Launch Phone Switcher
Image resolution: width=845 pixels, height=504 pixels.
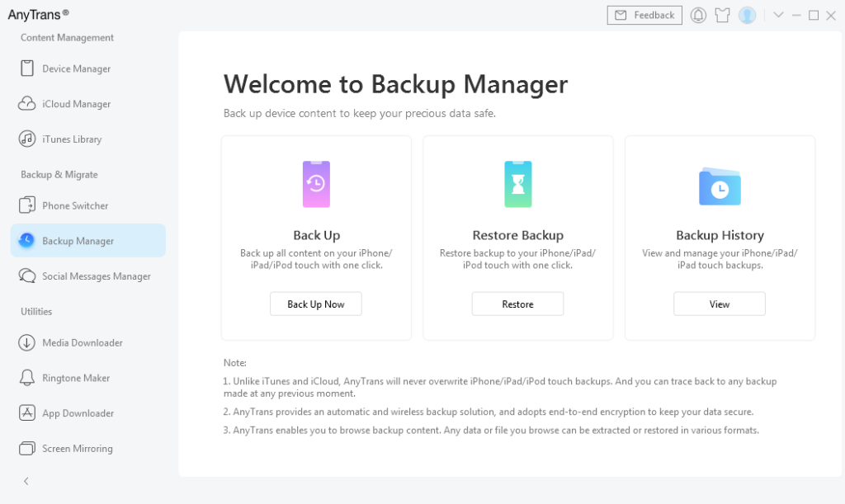tap(69, 205)
